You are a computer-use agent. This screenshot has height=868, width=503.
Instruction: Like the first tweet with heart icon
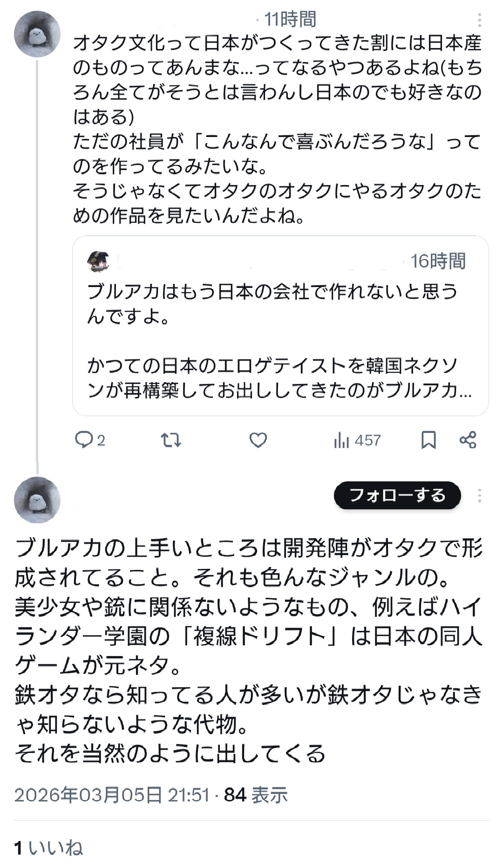pos(258,440)
